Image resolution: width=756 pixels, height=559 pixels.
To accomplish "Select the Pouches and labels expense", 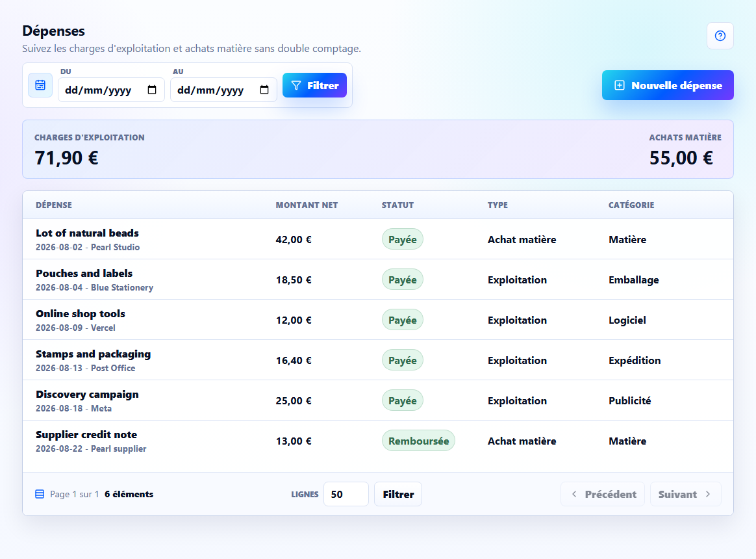I will click(x=378, y=279).
